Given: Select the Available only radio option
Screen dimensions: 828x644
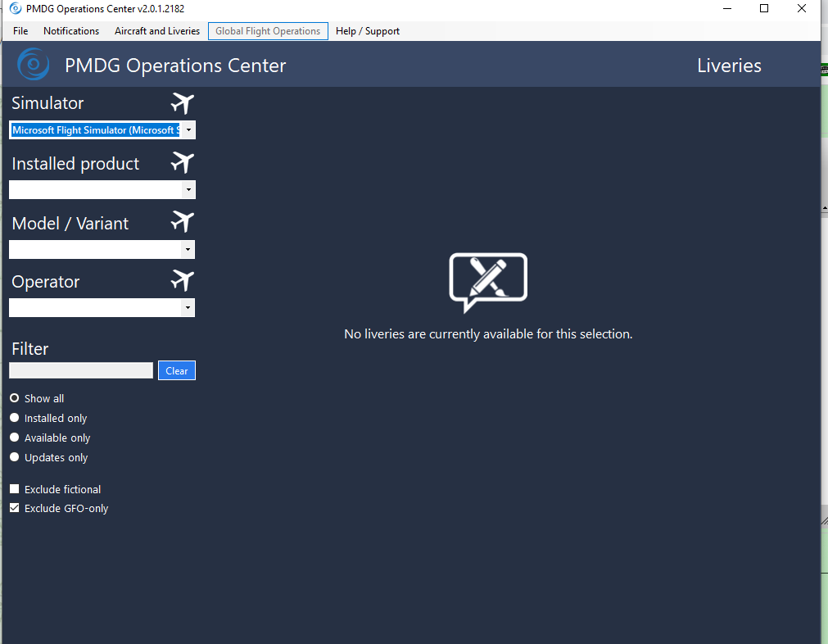Looking at the screenshot, I should pyautogui.click(x=14, y=438).
